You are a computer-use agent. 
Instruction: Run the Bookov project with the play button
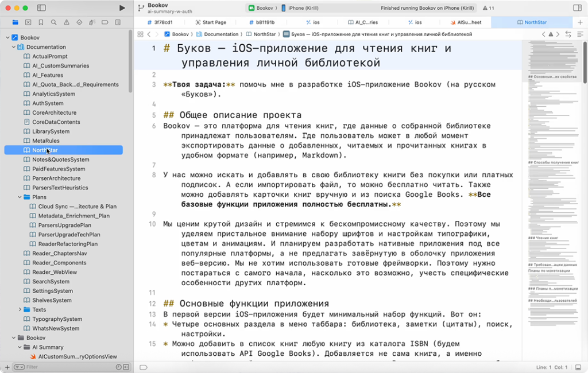coord(122,8)
